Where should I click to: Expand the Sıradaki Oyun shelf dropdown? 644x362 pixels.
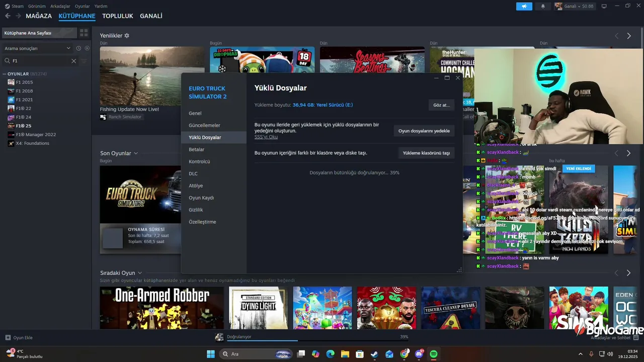(x=140, y=273)
